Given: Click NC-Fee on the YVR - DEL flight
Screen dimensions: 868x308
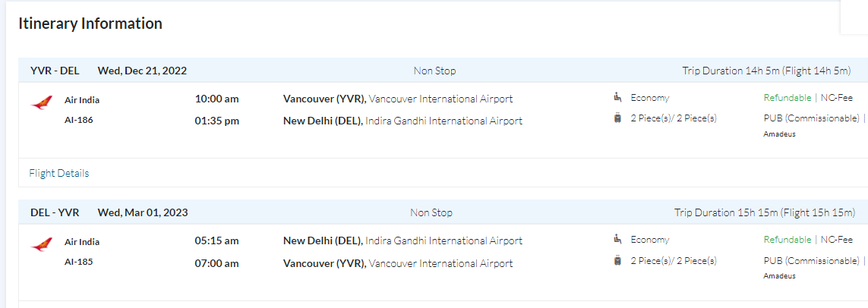Looking at the screenshot, I should coord(836,98).
